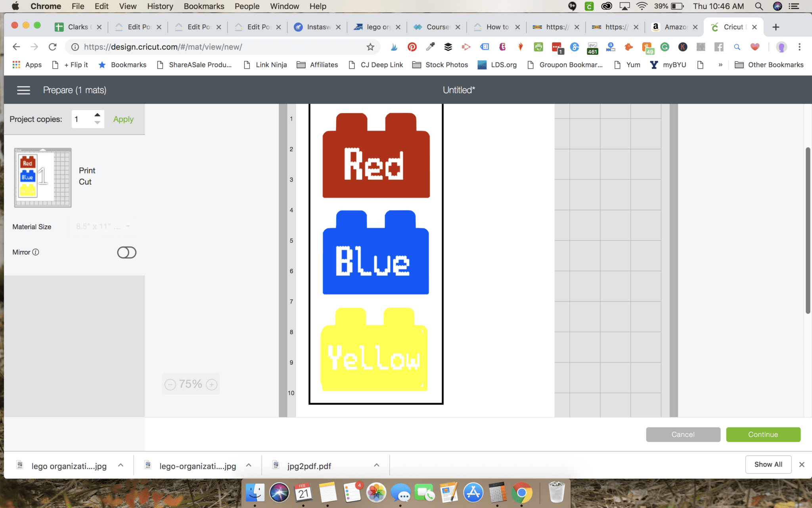Click the Bookmarks menu in menu bar
The width and height of the screenshot is (812, 508).
(203, 6)
